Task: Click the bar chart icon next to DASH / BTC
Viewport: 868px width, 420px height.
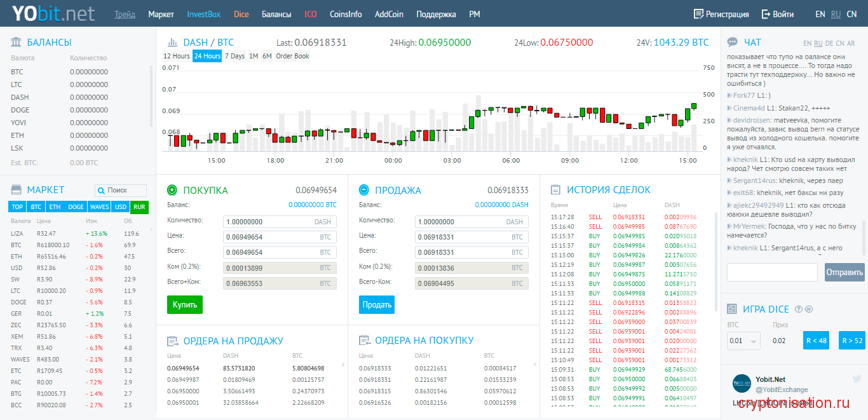Action: click(x=172, y=43)
